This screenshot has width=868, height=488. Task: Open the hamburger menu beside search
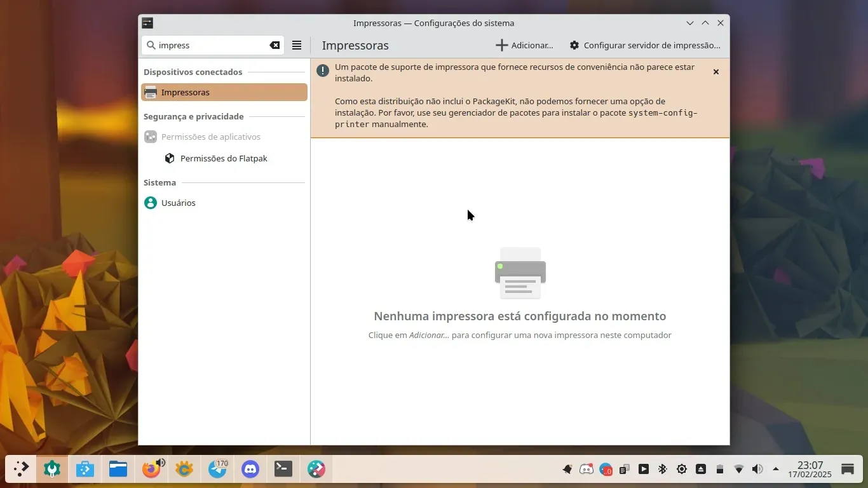coord(297,45)
